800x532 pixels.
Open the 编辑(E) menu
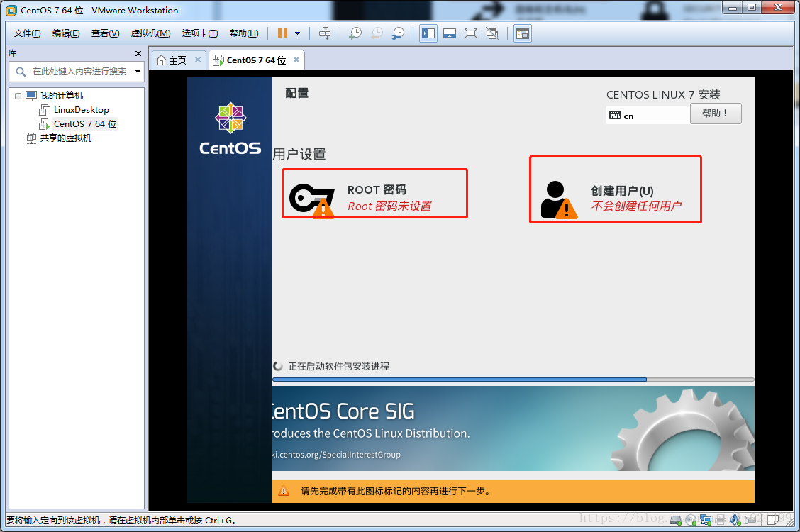(x=66, y=33)
